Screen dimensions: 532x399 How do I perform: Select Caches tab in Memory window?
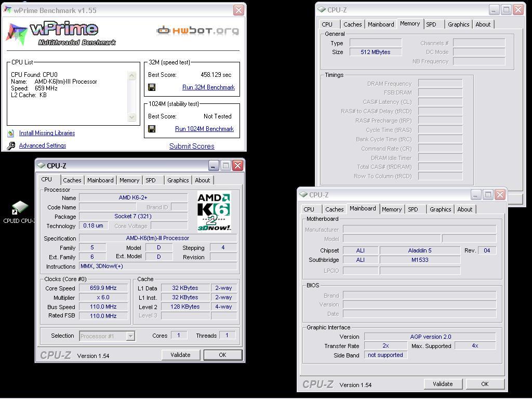click(x=353, y=24)
